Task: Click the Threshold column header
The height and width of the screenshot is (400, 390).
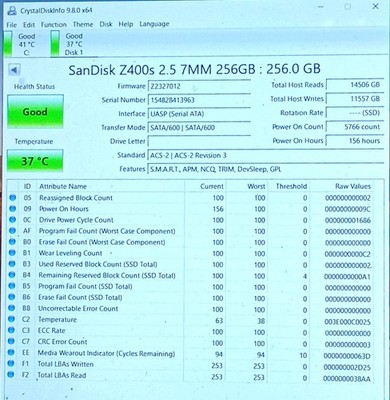Action: tap(291, 186)
